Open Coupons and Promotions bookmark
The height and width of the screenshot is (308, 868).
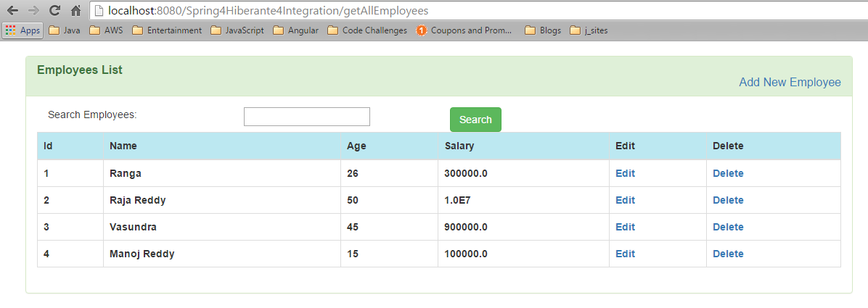[464, 30]
